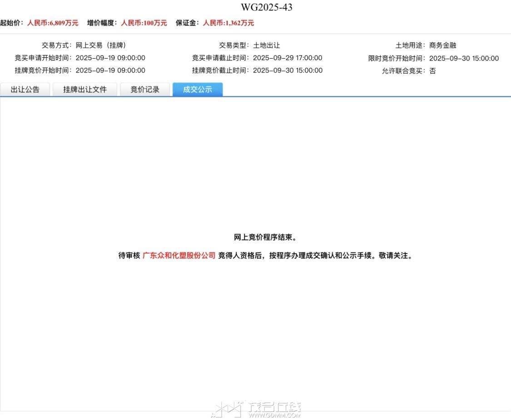Click the deposit amount 人民币:1,362万元

(228, 23)
